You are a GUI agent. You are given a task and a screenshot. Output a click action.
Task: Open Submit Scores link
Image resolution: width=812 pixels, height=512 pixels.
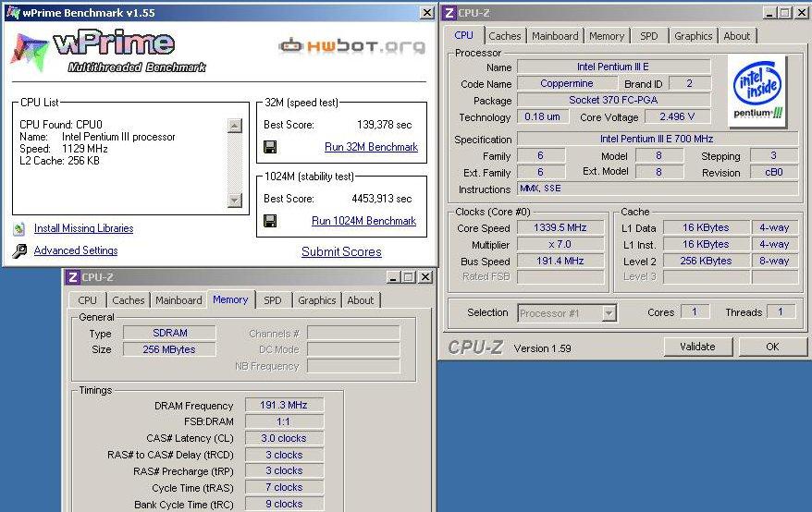[x=341, y=251]
